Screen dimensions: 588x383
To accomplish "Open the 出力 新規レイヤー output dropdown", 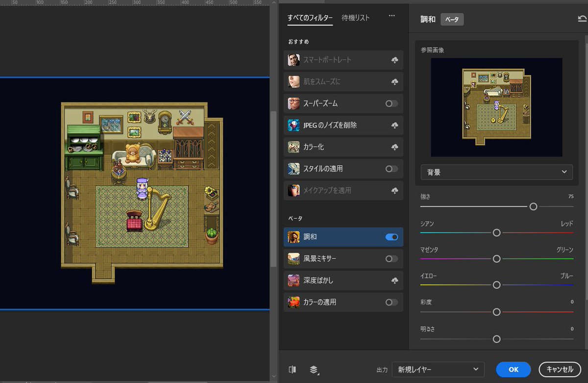I will tap(438, 369).
